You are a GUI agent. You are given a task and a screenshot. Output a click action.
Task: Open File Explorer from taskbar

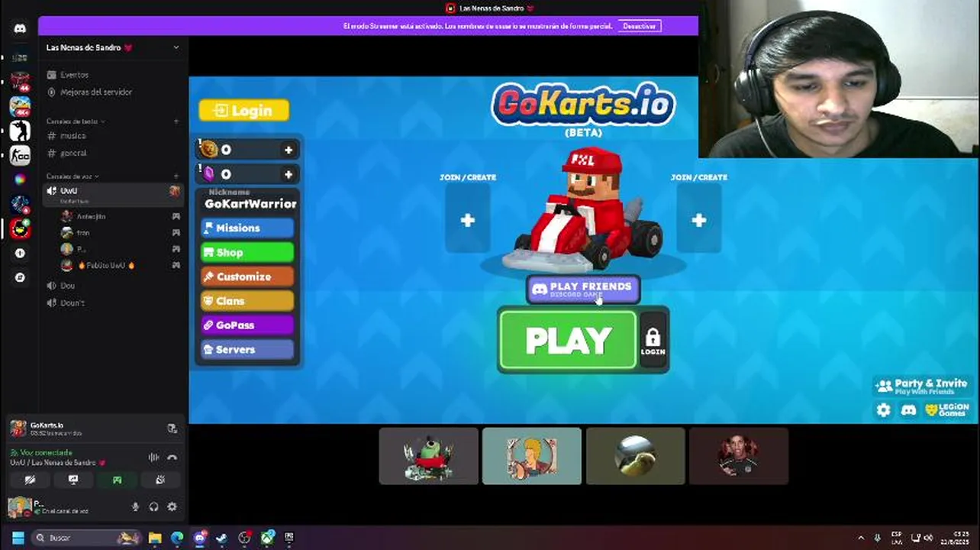[x=155, y=538]
